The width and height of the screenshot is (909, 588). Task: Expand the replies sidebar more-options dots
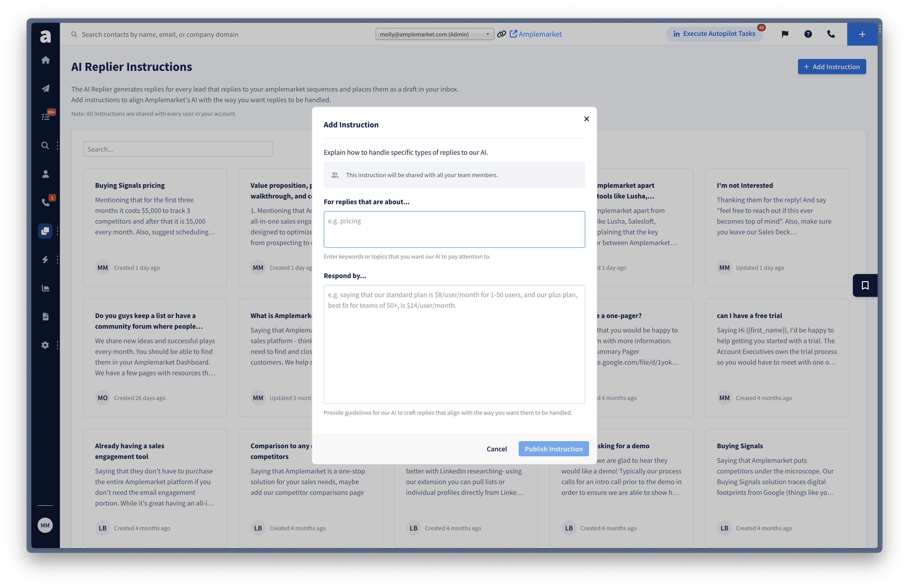[x=58, y=231]
